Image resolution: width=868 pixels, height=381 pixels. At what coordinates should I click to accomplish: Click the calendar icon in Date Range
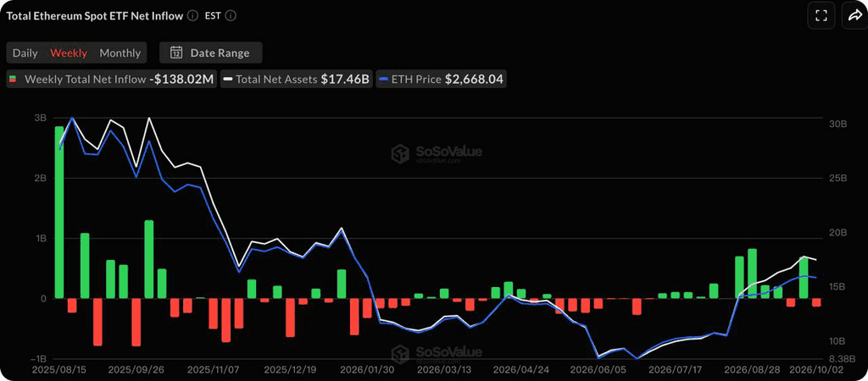click(176, 53)
